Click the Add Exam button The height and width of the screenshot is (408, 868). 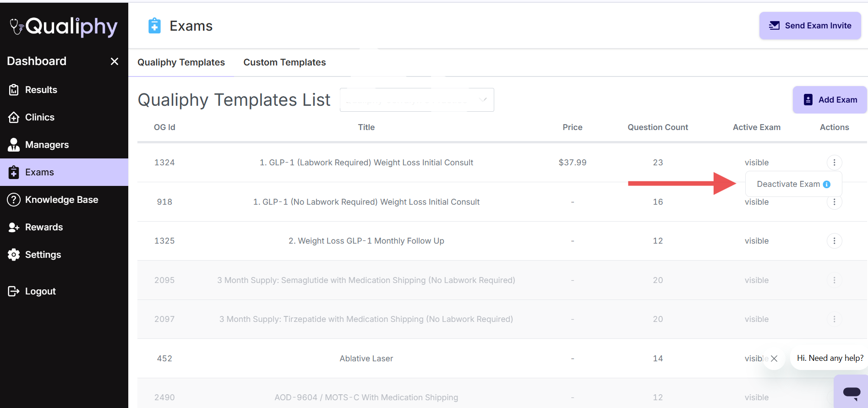[830, 100]
